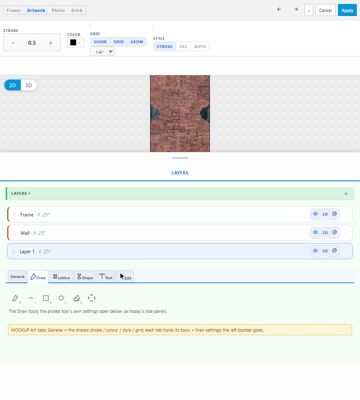The image size is (360, 400).
Task: Switch the view to 3D mode
Action: pyautogui.click(x=29, y=85)
